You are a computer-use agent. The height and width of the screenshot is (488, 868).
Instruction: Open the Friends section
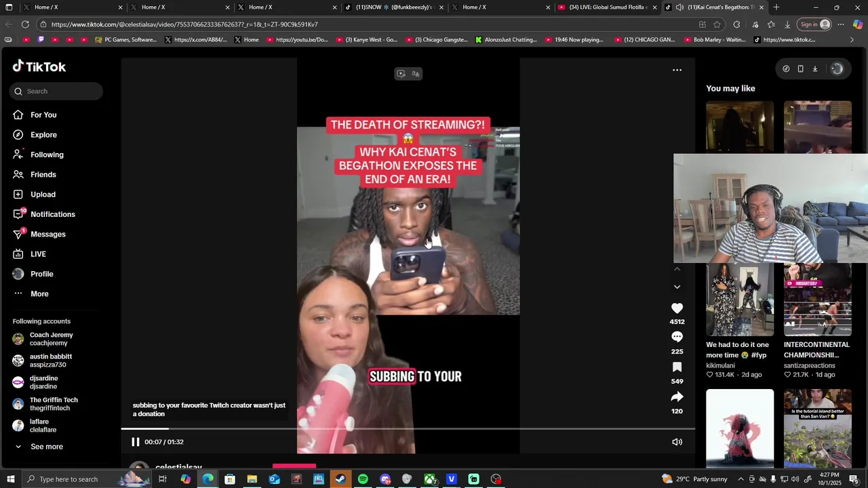coord(35,175)
